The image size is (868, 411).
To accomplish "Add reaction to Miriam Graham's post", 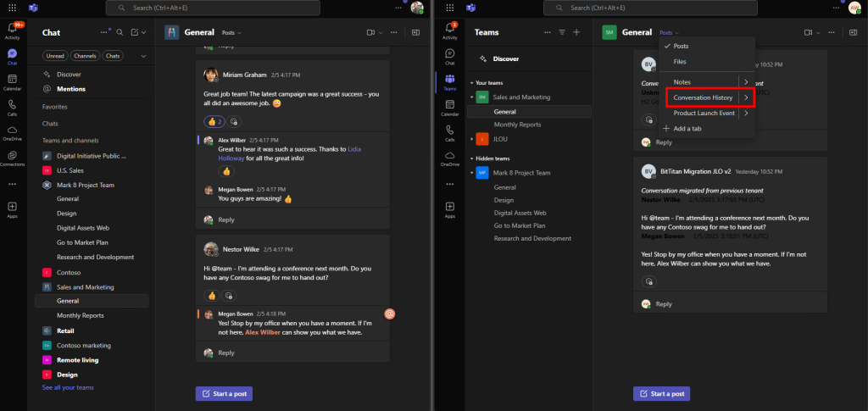I will click(234, 122).
